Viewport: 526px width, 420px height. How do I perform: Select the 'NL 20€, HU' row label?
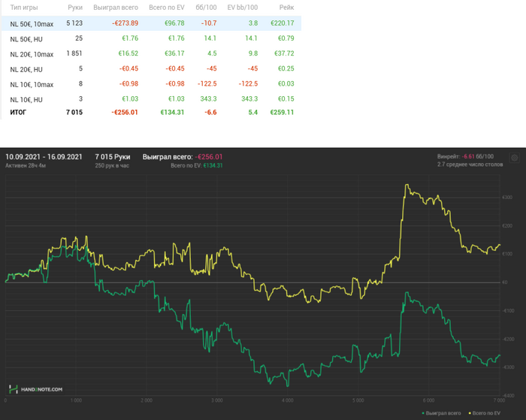pos(26,69)
